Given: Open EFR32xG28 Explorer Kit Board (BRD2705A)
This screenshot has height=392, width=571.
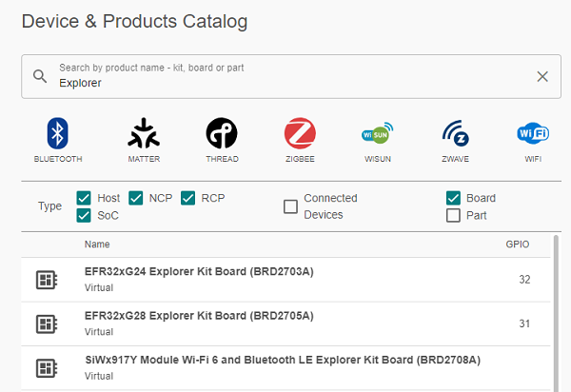Looking at the screenshot, I should 199,316.
